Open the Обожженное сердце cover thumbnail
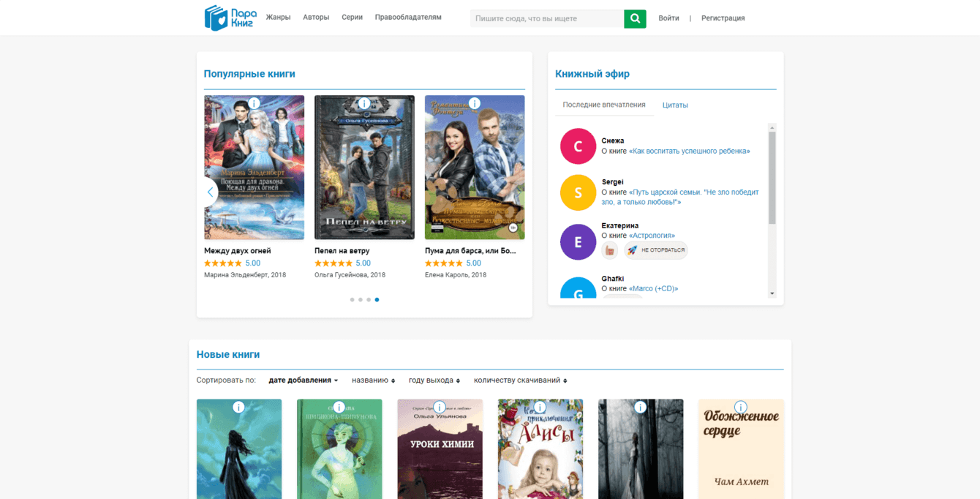The image size is (980, 499). [741, 449]
